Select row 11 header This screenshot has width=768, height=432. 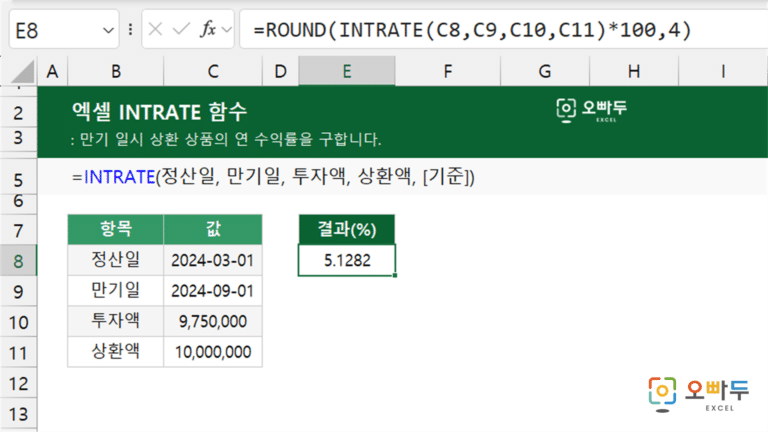(x=19, y=353)
